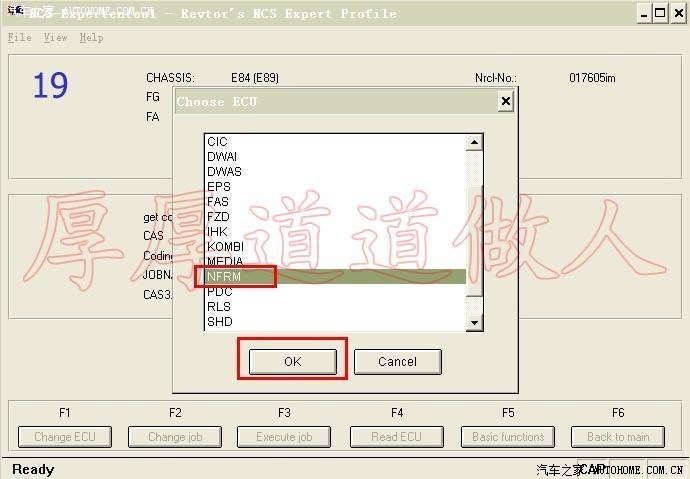Select RLS entry in ECU list
690x479 pixels.
pyautogui.click(x=218, y=307)
